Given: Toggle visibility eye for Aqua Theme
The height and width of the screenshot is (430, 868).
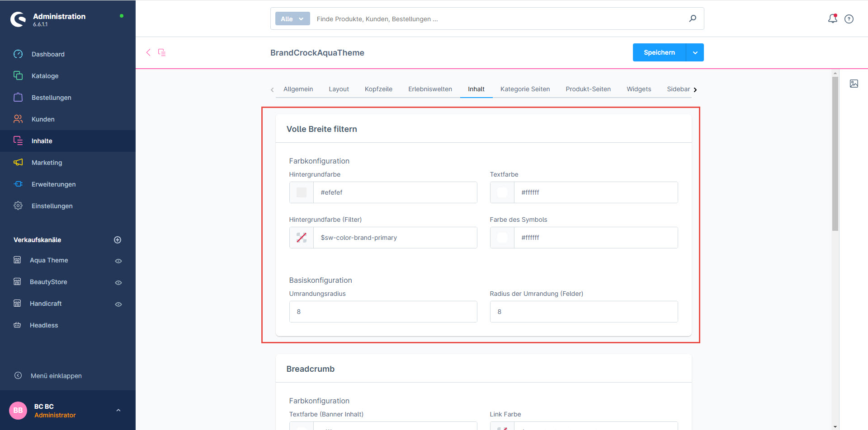Looking at the screenshot, I should [x=118, y=261].
